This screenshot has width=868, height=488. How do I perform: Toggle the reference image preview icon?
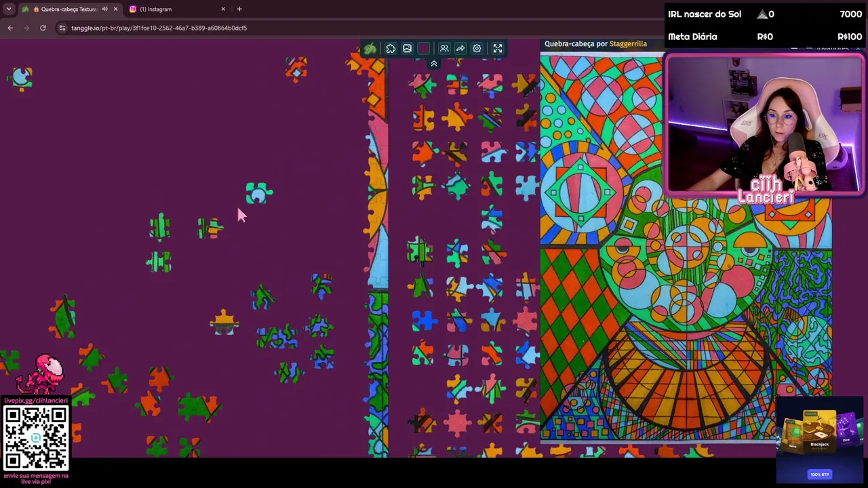tap(407, 49)
